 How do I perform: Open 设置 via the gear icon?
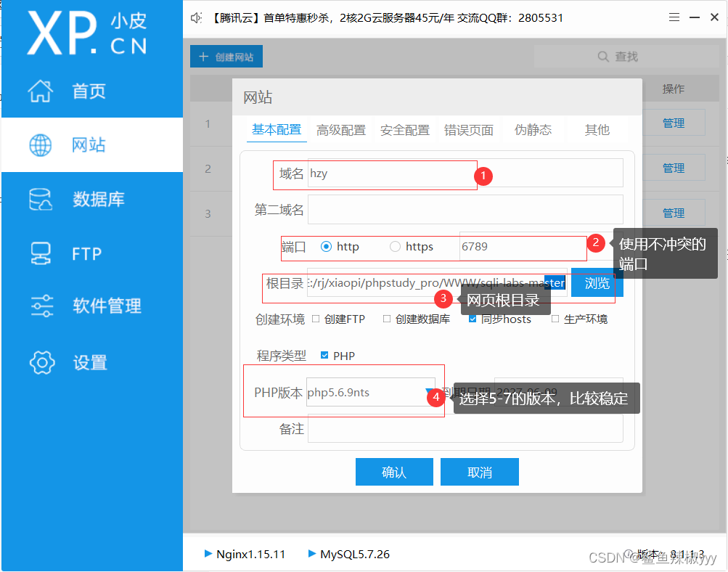click(40, 362)
